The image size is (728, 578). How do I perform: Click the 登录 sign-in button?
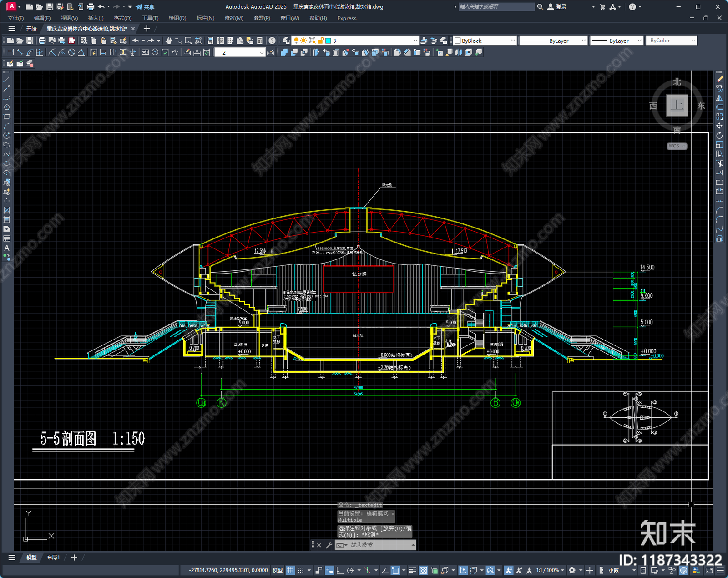(x=557, y=7)
